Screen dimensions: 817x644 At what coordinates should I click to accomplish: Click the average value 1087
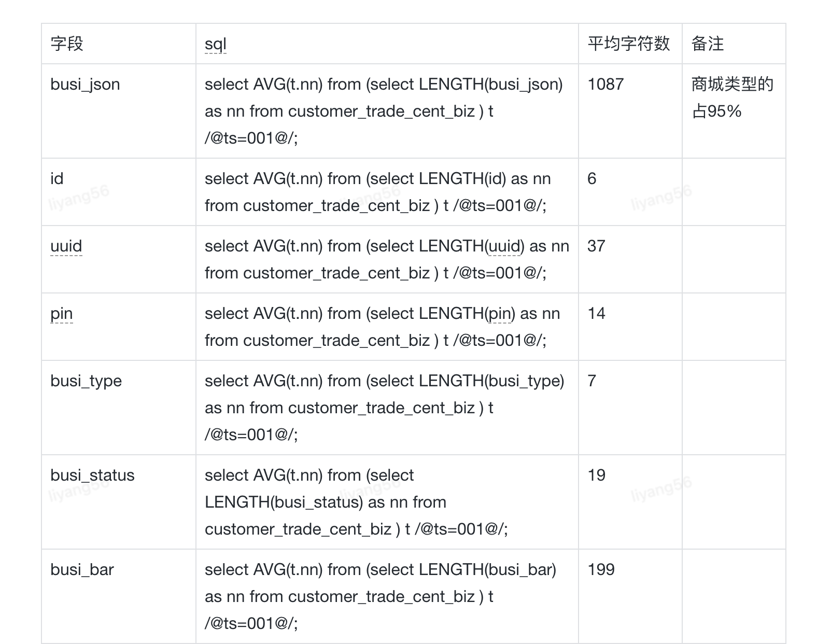click(x=605, y=85)
